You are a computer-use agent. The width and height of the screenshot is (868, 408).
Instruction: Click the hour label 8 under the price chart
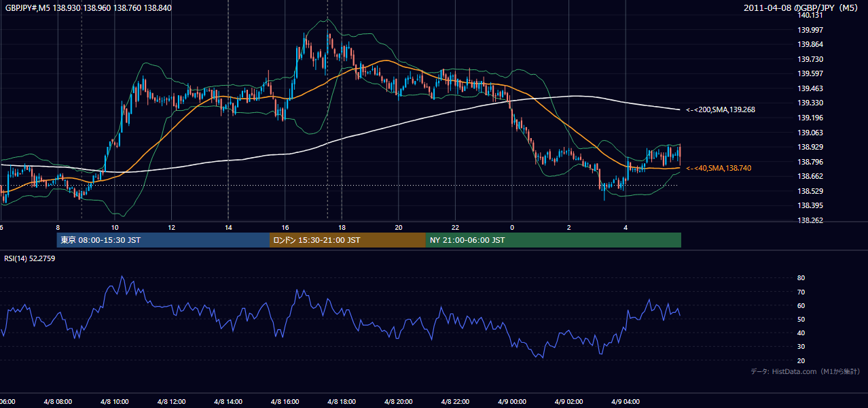point(58,227)
